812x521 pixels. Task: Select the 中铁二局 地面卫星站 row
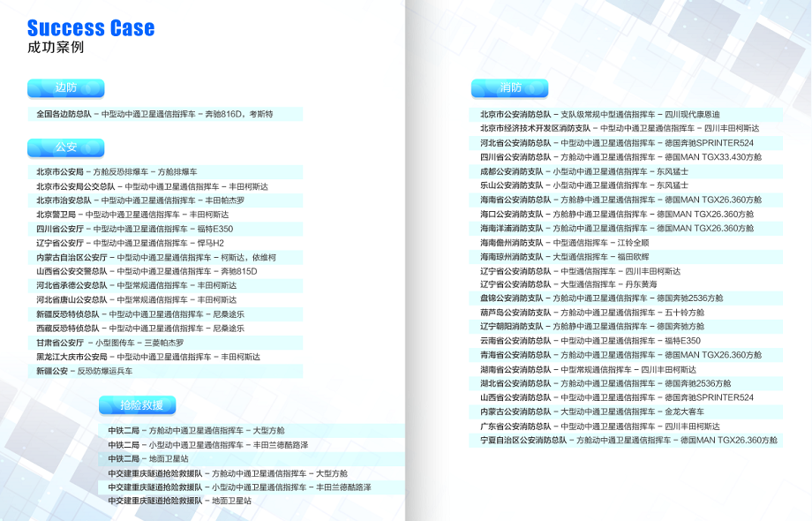click(252, 459)
